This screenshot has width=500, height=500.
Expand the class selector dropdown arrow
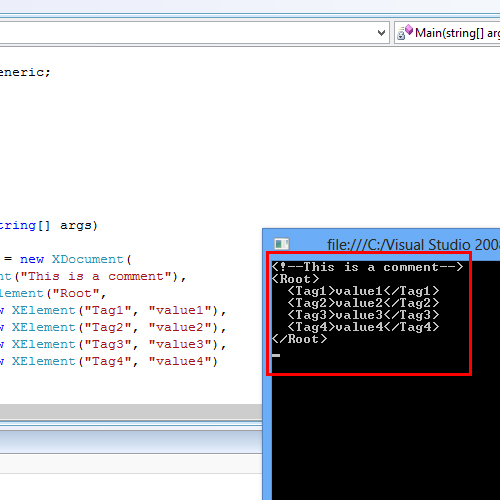click(x=381, y=33)
